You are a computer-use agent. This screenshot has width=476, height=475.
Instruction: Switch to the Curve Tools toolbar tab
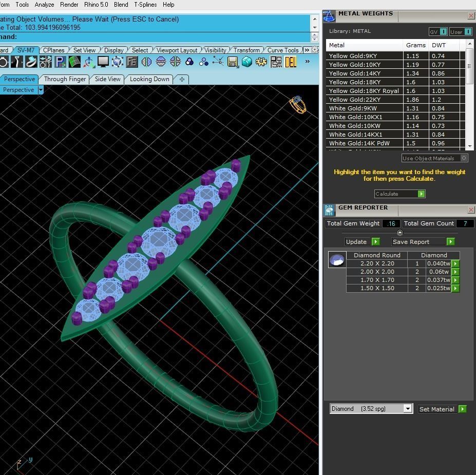tap(283, 50)
